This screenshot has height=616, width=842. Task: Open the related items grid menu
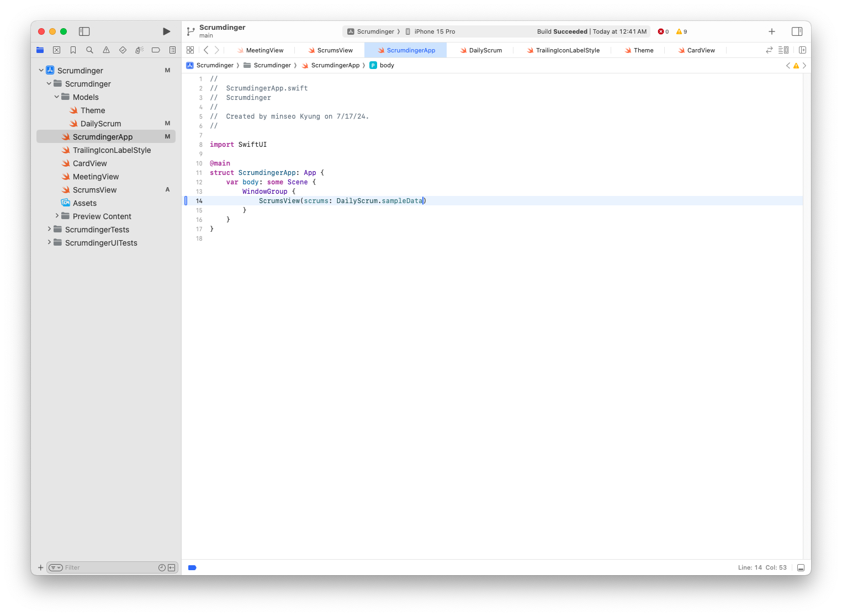click(190, 50)
